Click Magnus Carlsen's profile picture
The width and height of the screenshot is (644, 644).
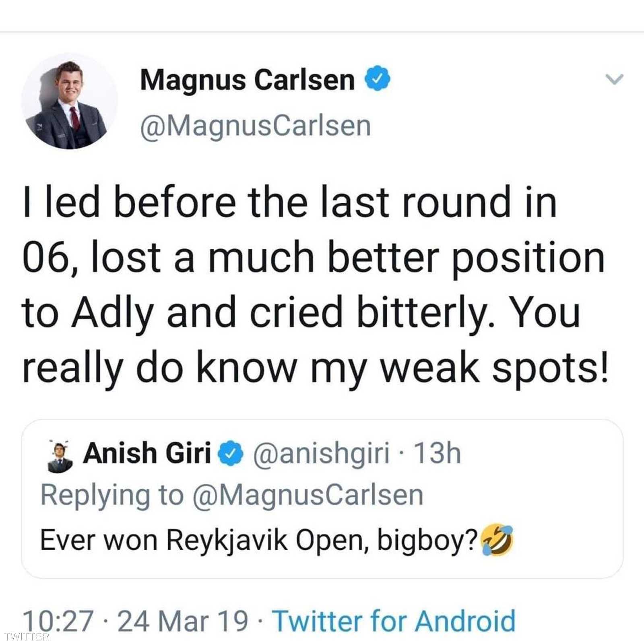69,101
